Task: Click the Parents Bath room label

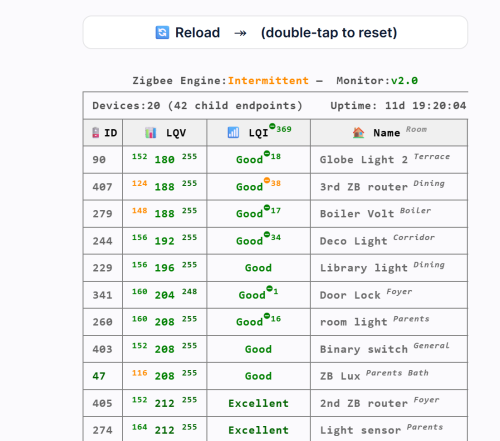Action: pyautogui.click(x=397, y=373)
